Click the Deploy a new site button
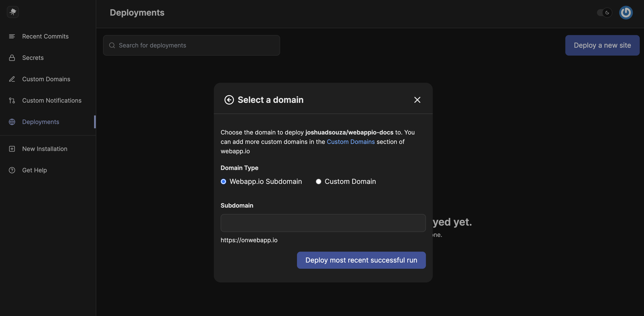The width and height of the screenshot is (644, 316). tap(602, 45)
